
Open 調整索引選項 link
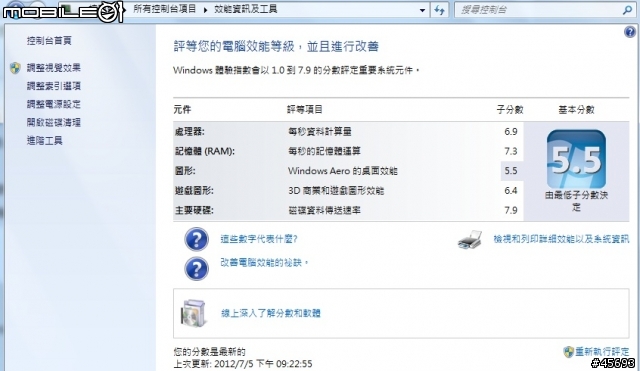point(53,86)
